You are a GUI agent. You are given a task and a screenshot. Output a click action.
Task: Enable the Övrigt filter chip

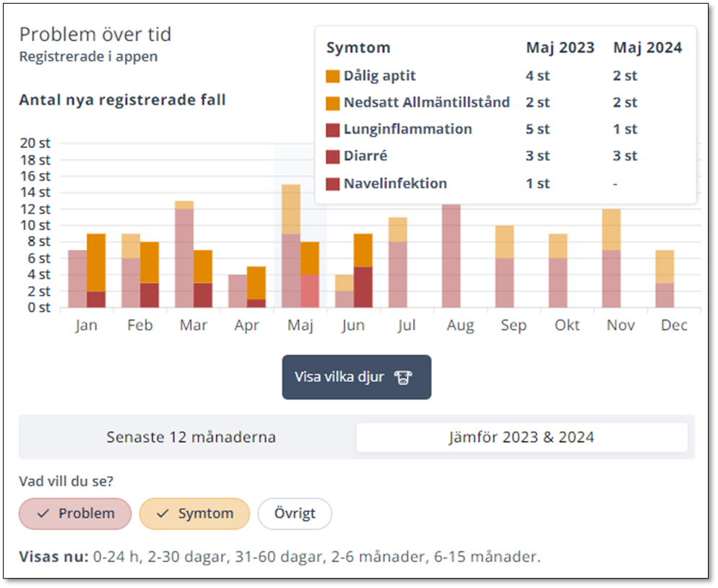[295, 514]
